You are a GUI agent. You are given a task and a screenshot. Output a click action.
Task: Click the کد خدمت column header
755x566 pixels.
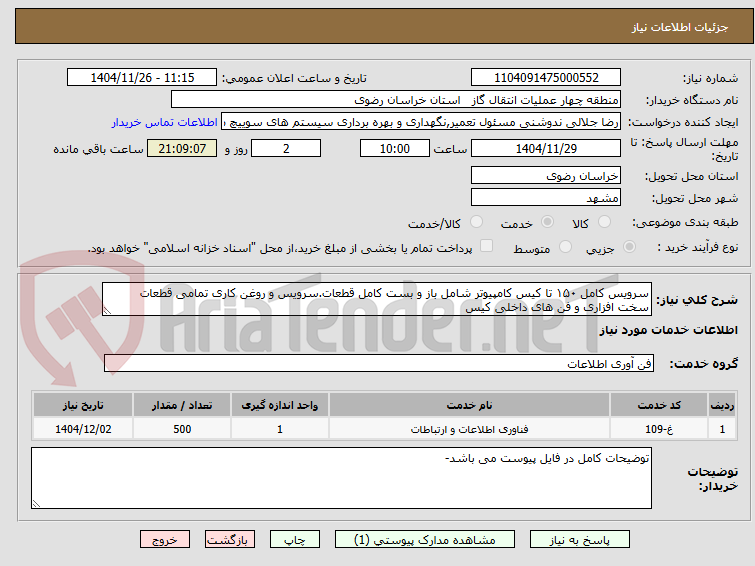pyautogui.click(x=658, y=405)
